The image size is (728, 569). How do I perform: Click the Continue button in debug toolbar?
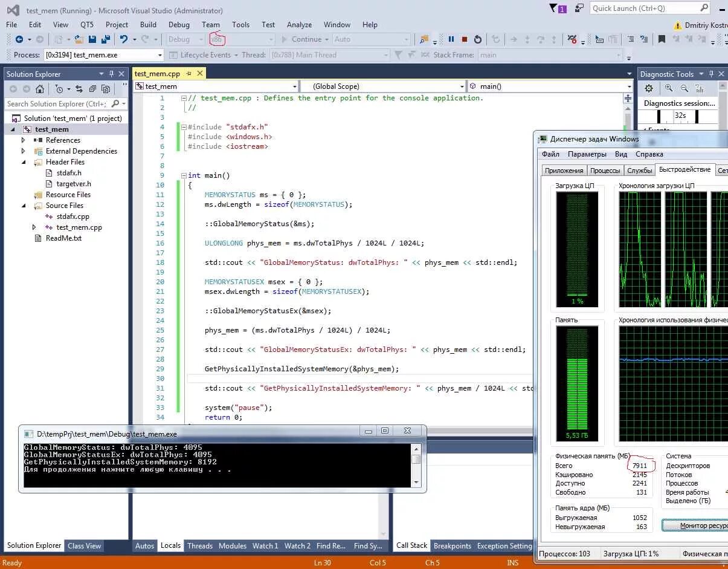tap(301, 39)
